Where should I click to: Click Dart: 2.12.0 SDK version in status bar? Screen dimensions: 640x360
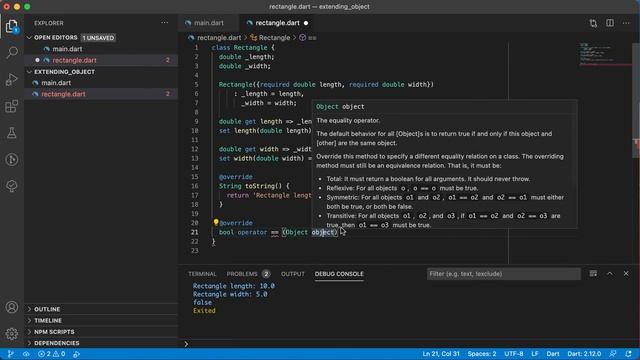(584, 354)
